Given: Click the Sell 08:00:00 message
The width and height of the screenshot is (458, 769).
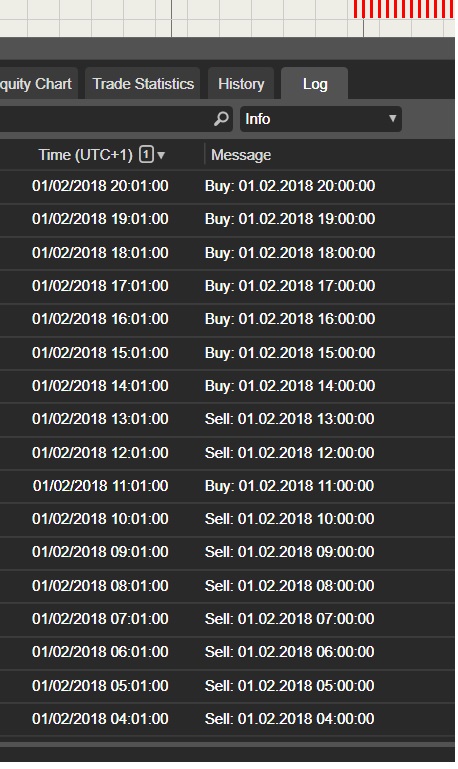Looking at the screenshot, I should [289, 586].
